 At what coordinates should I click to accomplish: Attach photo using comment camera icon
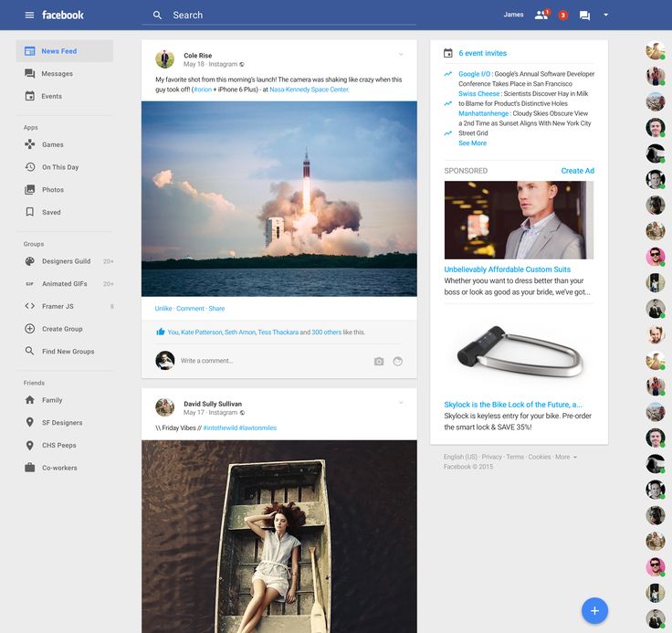click(x=379, y=361)
